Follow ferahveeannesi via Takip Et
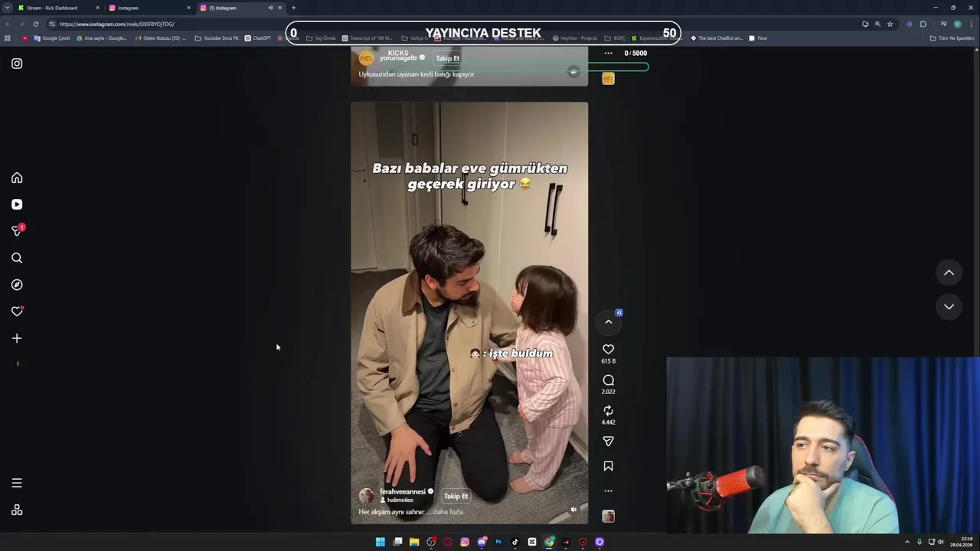980x551 pixels. point(456,496)
